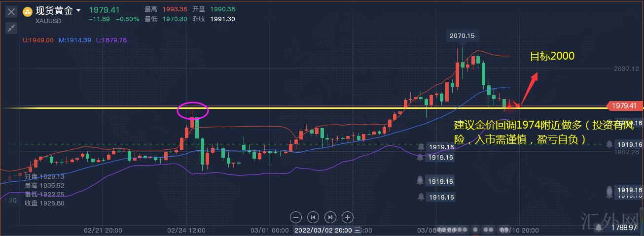Click the gold coin symbol icon
This screenshot has width=644, height=236.
coord(28,11)
